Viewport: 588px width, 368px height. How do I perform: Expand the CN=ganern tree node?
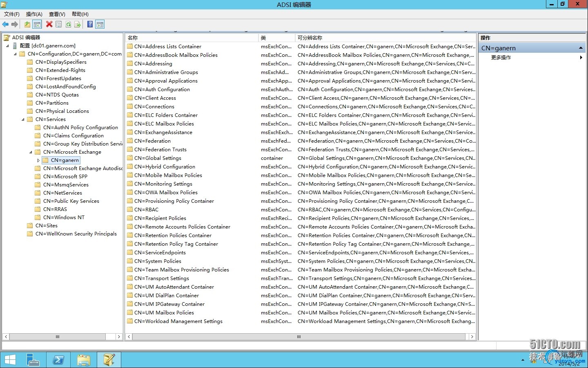38,160
